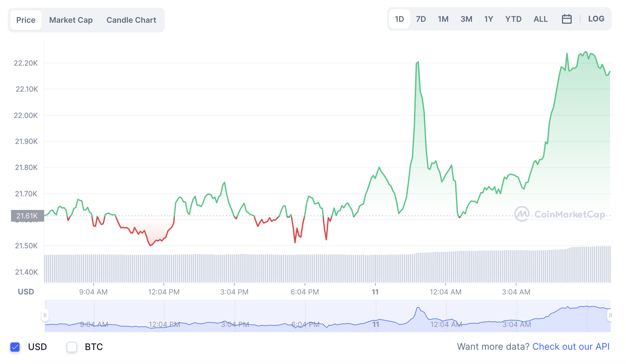Open the calendar date picker
The image size is (626, 364).
[x=567, y=19]
